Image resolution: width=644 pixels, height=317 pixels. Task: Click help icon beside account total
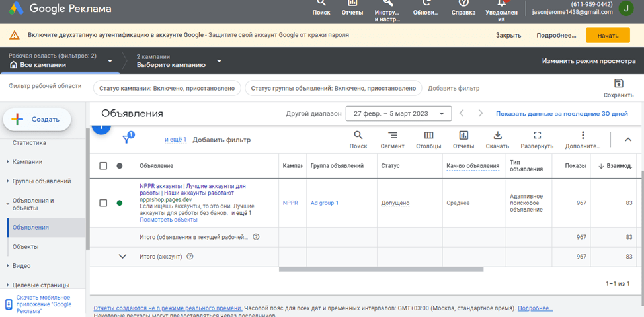coord(190,257)
